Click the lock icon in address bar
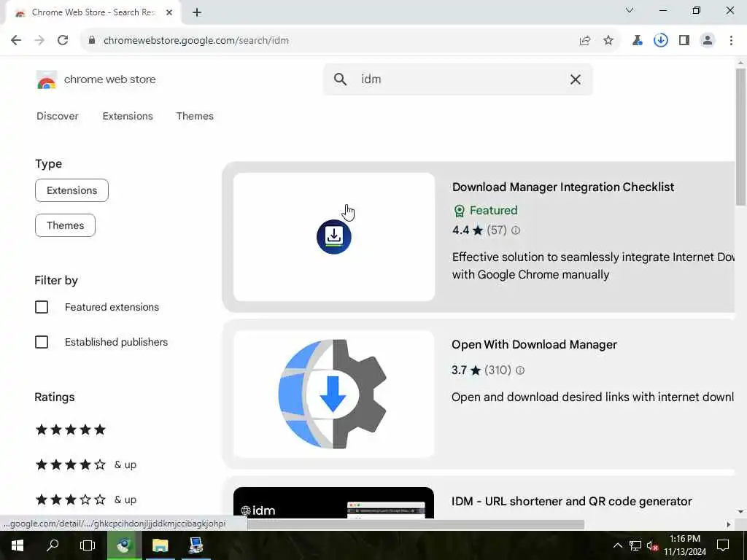This screenshot has height=560, width=747. [92, 41]
